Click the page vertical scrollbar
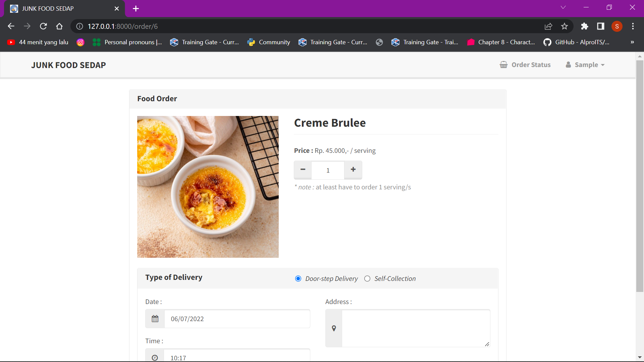The height and width of the screenshot is (362, 644). point(640,176)
